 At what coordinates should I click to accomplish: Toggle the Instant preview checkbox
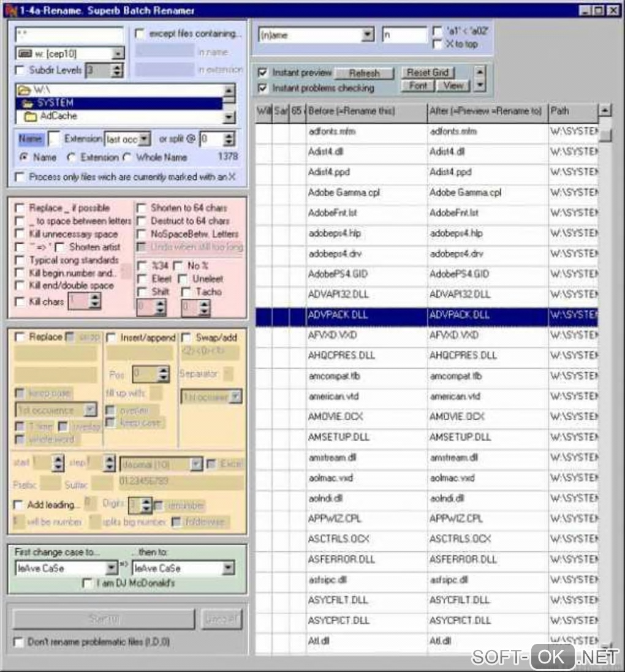(x=262, y=72)
